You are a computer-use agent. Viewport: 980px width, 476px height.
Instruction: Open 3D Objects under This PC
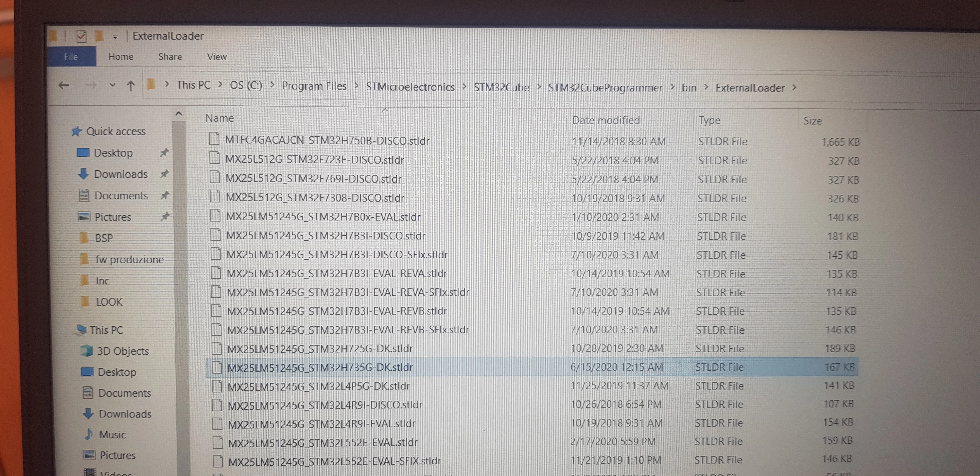115,351
